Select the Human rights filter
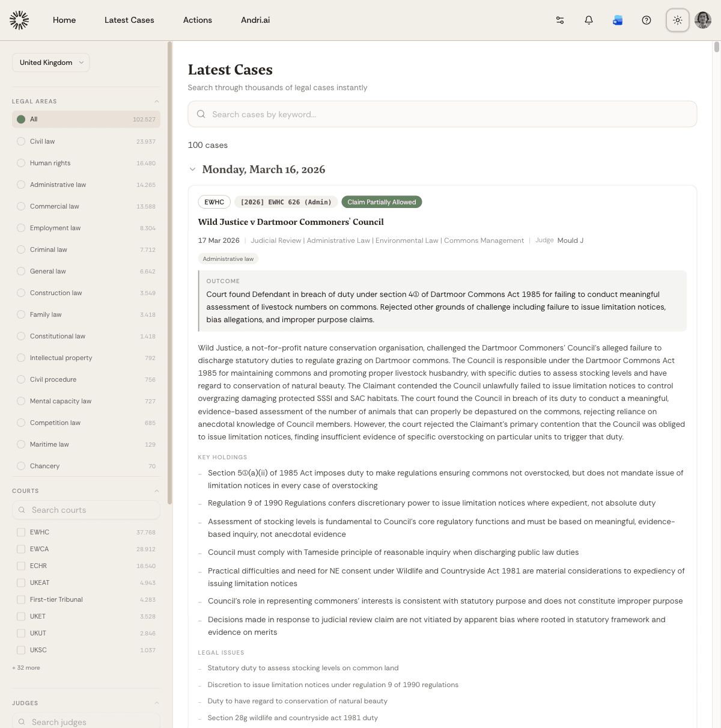 (86, 163)
